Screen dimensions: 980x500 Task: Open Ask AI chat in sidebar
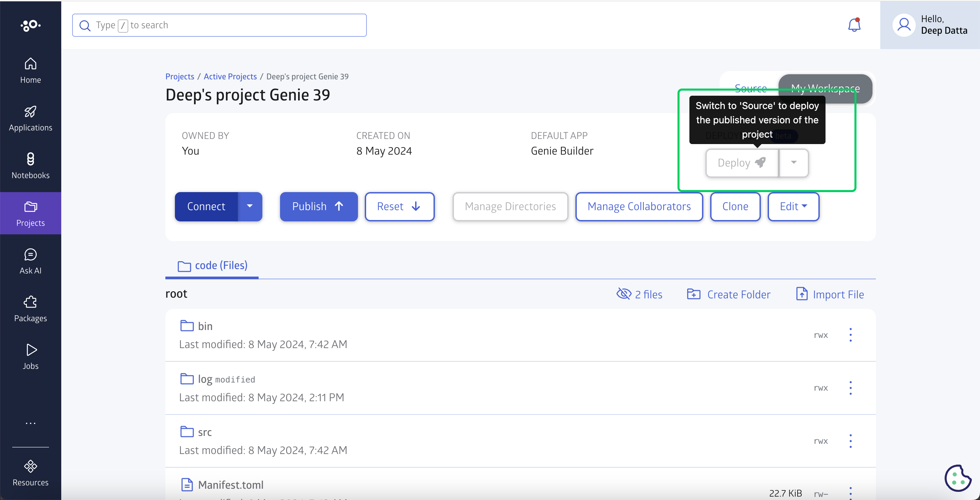30,261
